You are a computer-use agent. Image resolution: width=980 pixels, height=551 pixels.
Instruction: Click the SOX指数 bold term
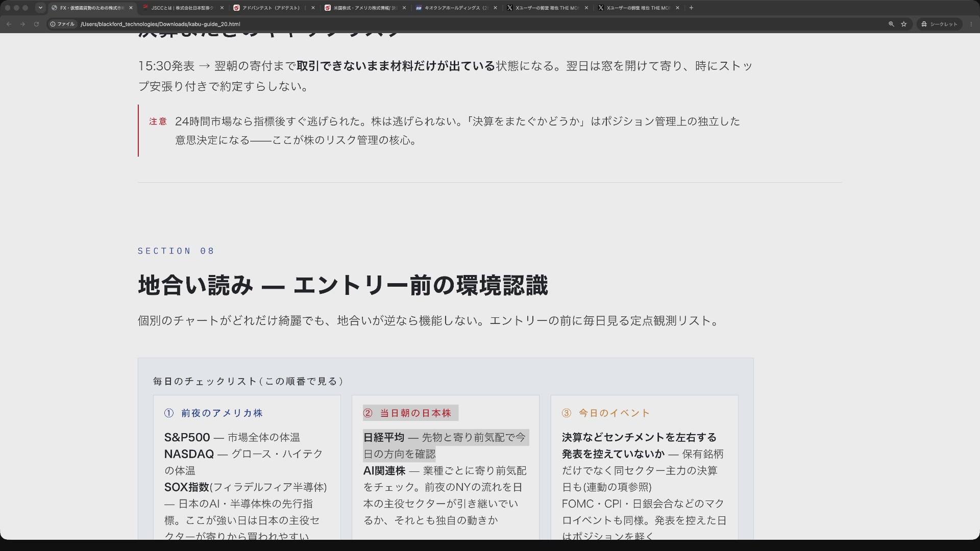pos(187,487)
